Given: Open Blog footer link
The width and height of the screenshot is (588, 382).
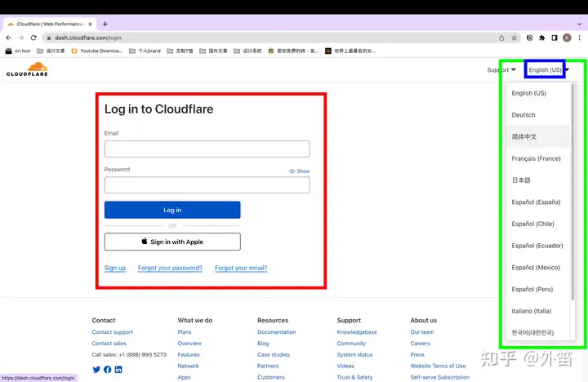Looking at the screenshot, I should coord(263,343).
